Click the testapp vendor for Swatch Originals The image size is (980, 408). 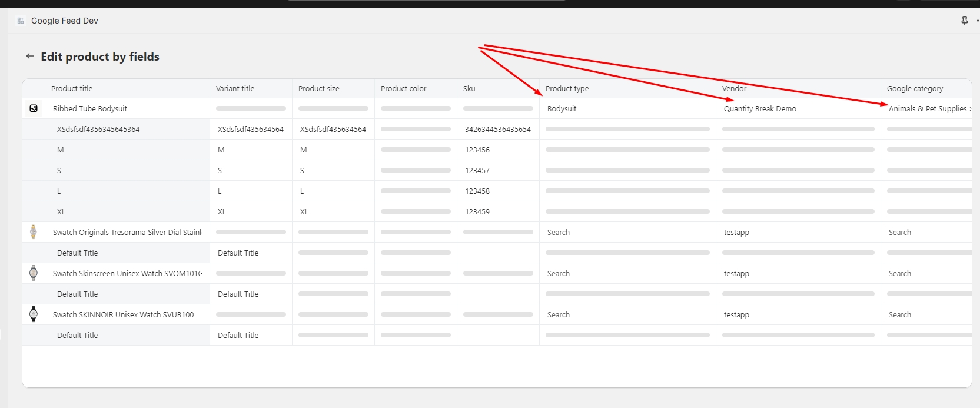click(x=798, y=232)
